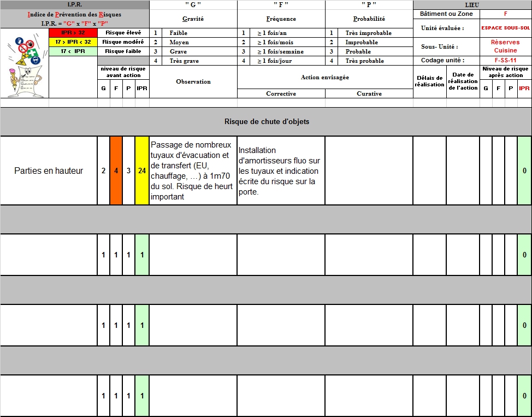Select the "Réserves Cuisine" sous-unité cell

click(505, 46)
